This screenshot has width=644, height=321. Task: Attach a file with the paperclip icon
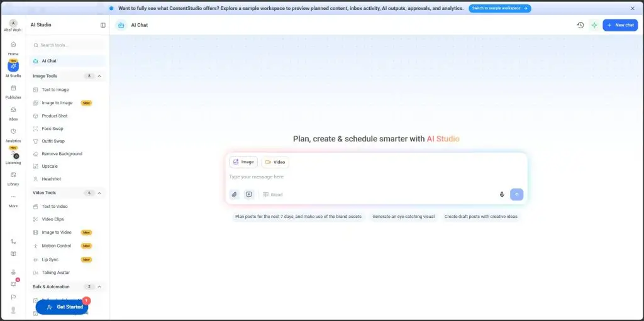[x=234, y=195]
